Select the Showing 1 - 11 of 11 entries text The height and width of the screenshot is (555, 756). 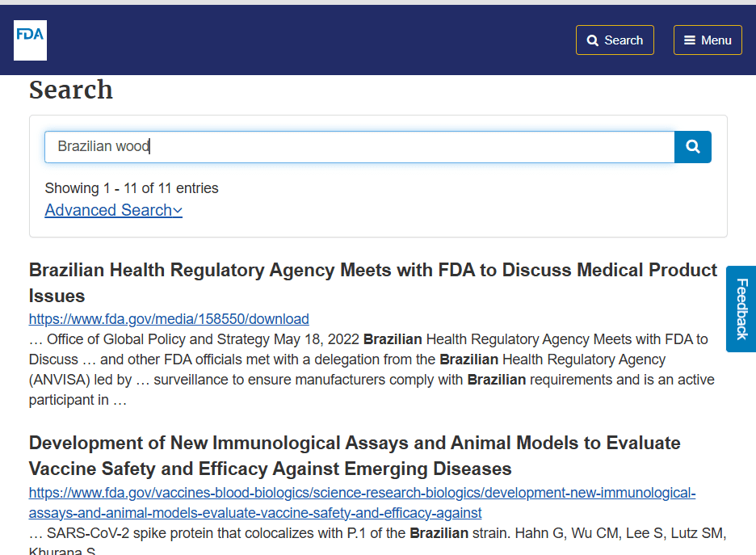[x=132, y=188]
